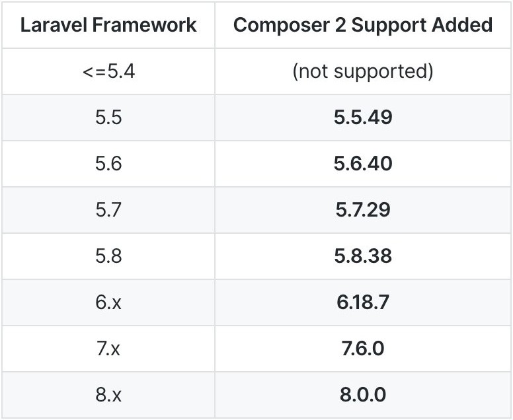The width and height of the screenshot is (513, 420).
Task: Select the 6.x framework version cell
Action: (x=108, y=302)
